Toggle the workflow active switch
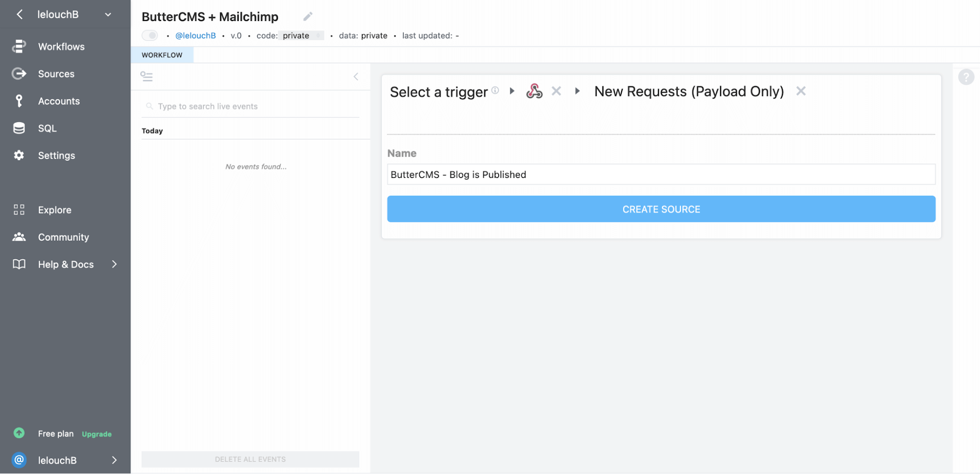 (150, 35)
